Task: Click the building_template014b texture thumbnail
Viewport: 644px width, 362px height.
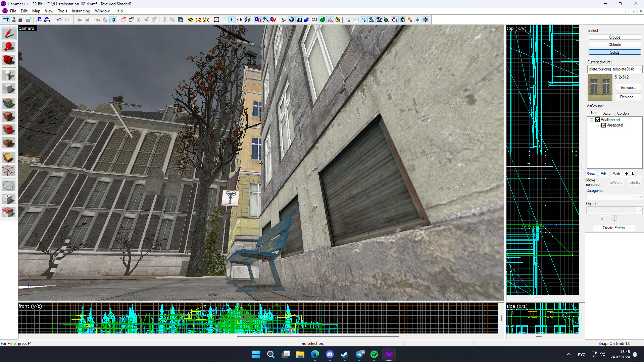Action: pyautogui.click(x=599, y=87)
